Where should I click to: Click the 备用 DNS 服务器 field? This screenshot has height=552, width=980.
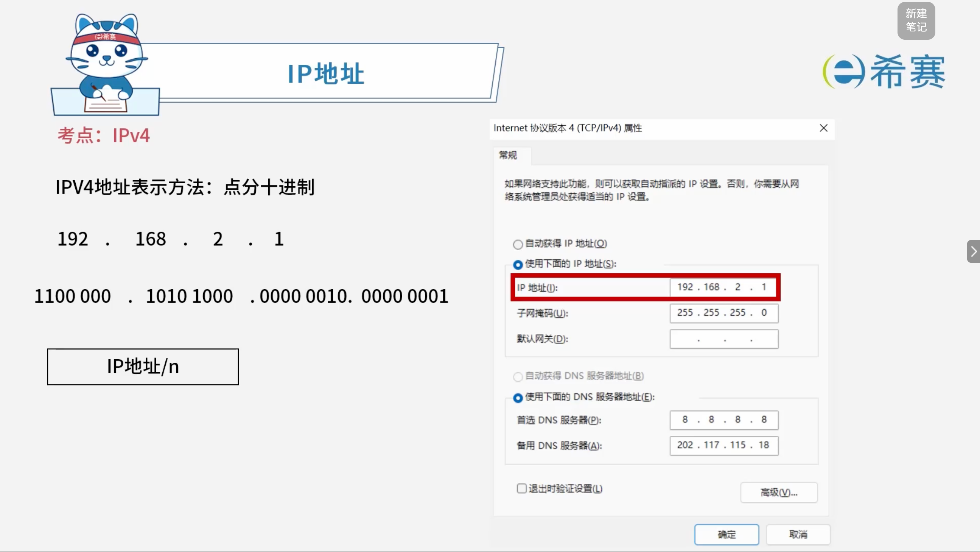[x=723, y=445]
